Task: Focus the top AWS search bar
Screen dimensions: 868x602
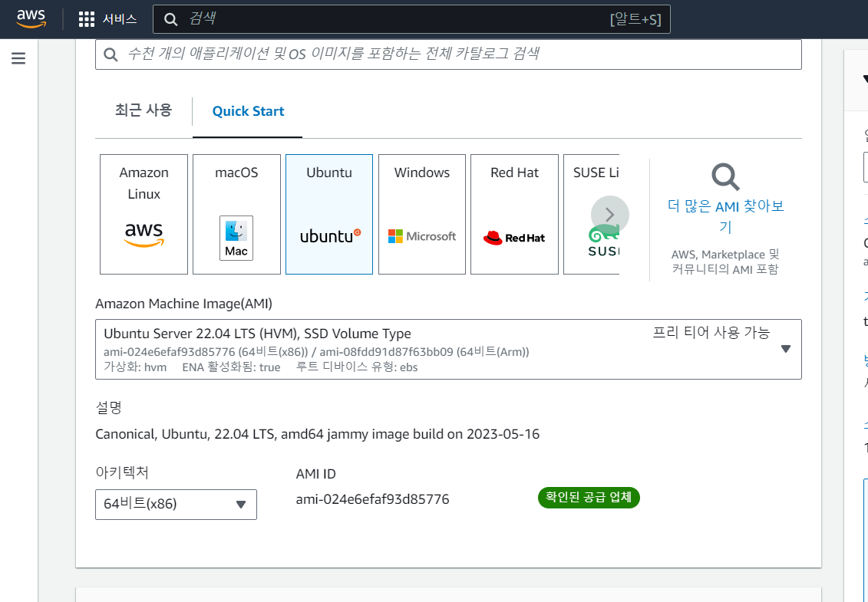Action: pyautogui.click(x=411, y=19)
